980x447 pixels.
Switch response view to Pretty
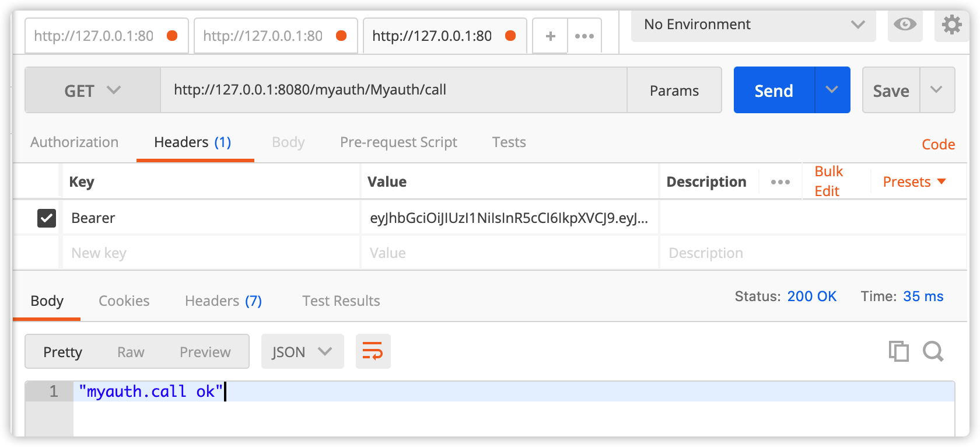click(x=62, y=352)
